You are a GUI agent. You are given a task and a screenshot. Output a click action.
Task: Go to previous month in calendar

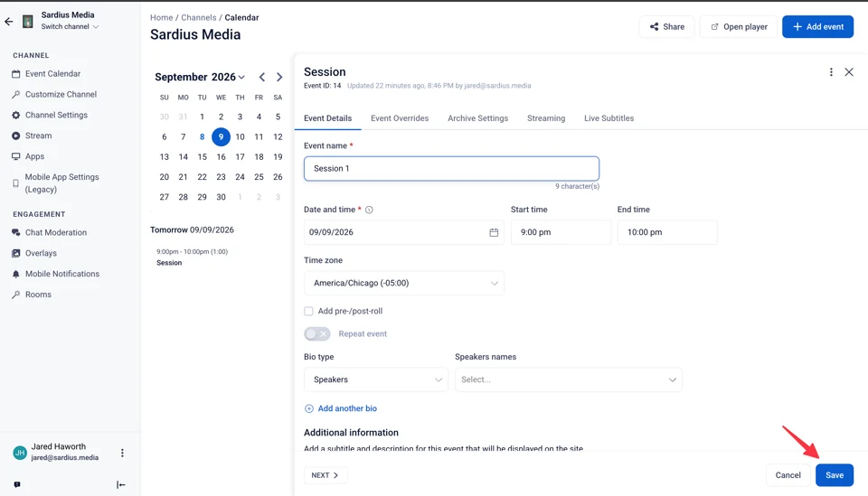[262, 77]
